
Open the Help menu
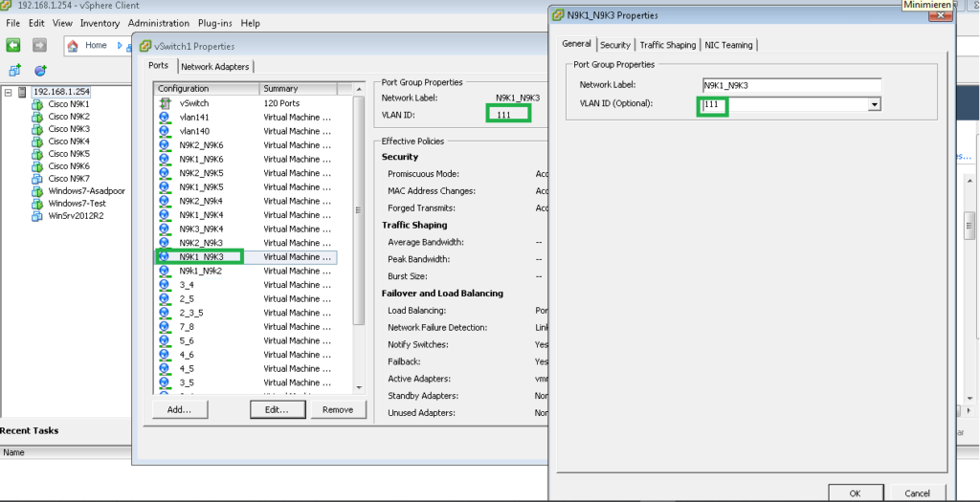tap(250, 23)
